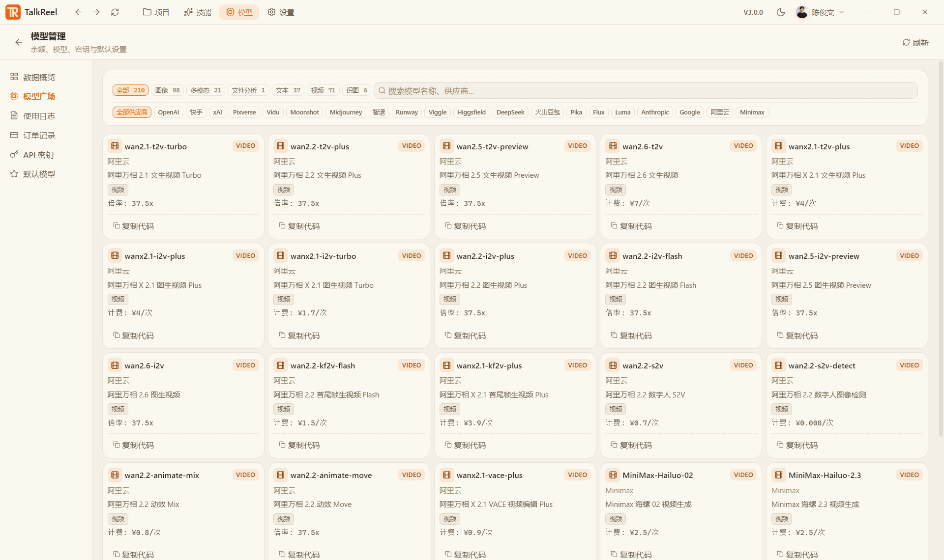Filter by Flux provider
This screenshot has height=560, width=944.
[x=599, y=112]
